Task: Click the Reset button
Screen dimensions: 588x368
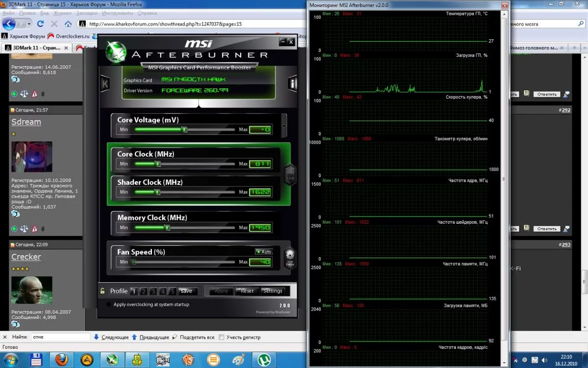Action: coord(247,291)
